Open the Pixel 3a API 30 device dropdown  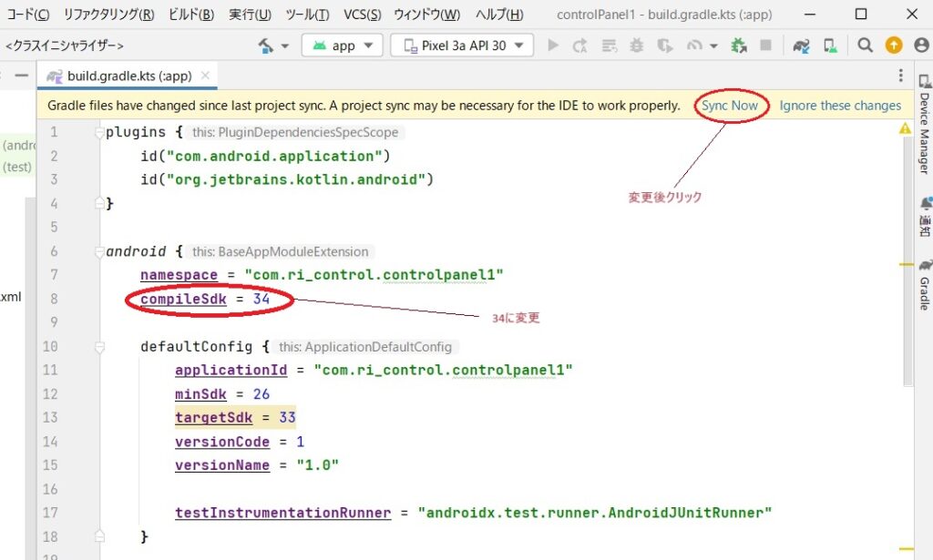(x=462, y=46)
